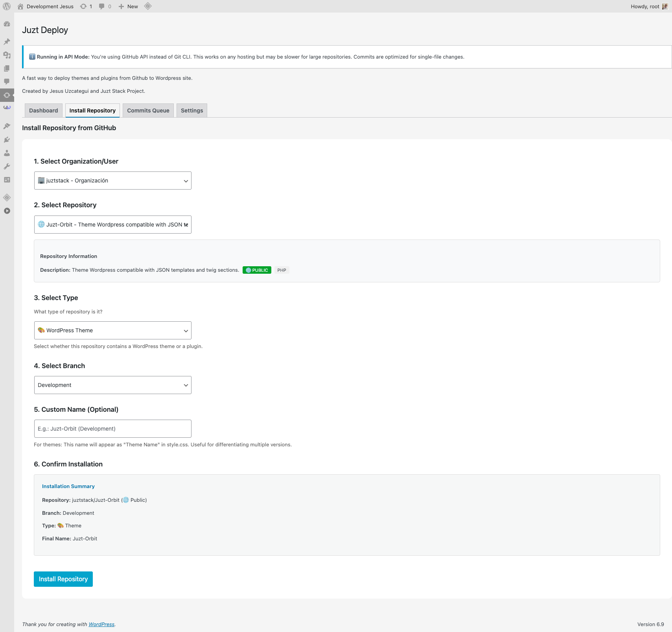Click the globe icon in Repository summary line

tap(126, 500)
